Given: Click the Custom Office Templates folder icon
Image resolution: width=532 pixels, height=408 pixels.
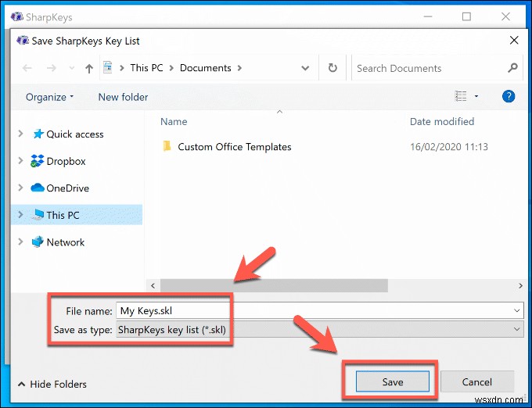Looking at the screenshot, I should (167, 146).
